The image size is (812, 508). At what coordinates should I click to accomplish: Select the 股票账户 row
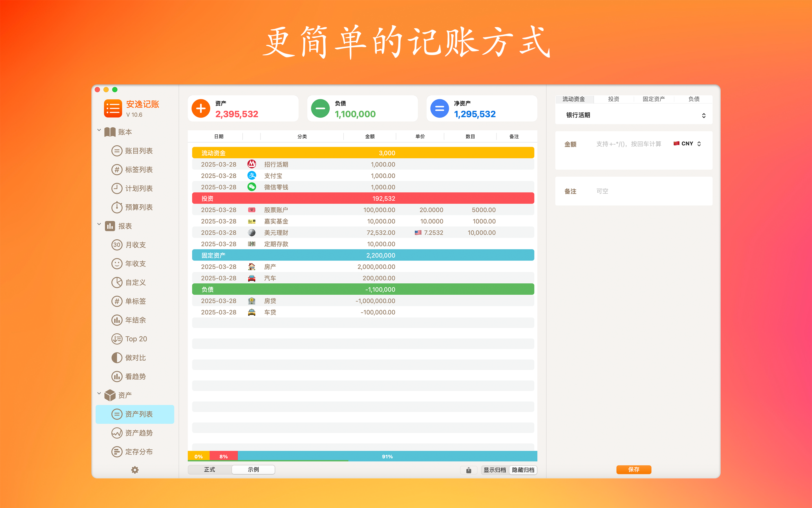[x=363, y=210]
